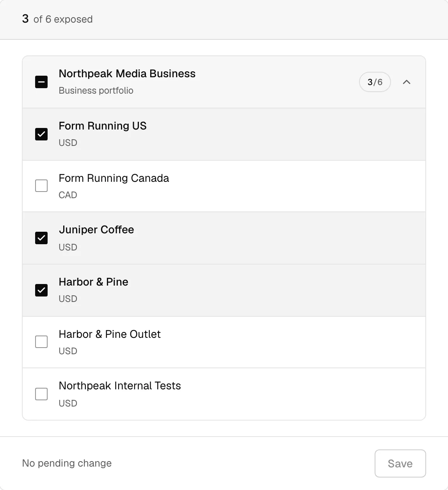Screen dimensions: 448x490
Task: Uncheck the Juniper Coffee checkbox
Action: point(41,238)
